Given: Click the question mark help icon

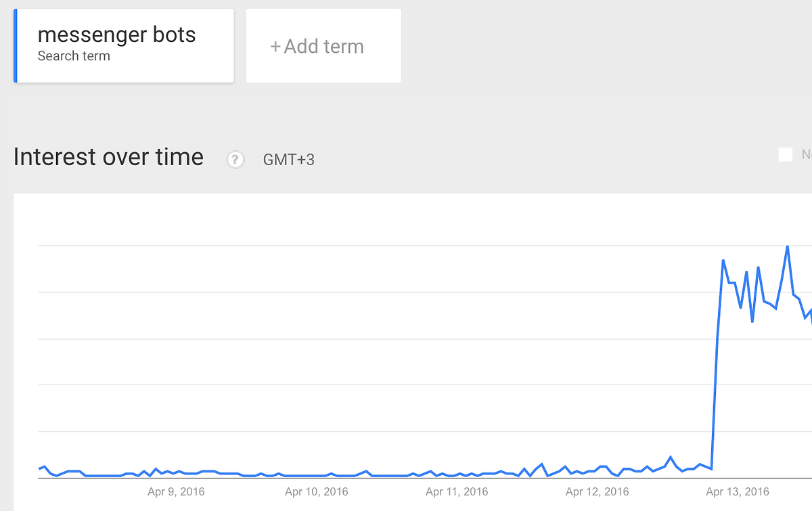Looking at the screenshot, I should (x=235, y=160).
